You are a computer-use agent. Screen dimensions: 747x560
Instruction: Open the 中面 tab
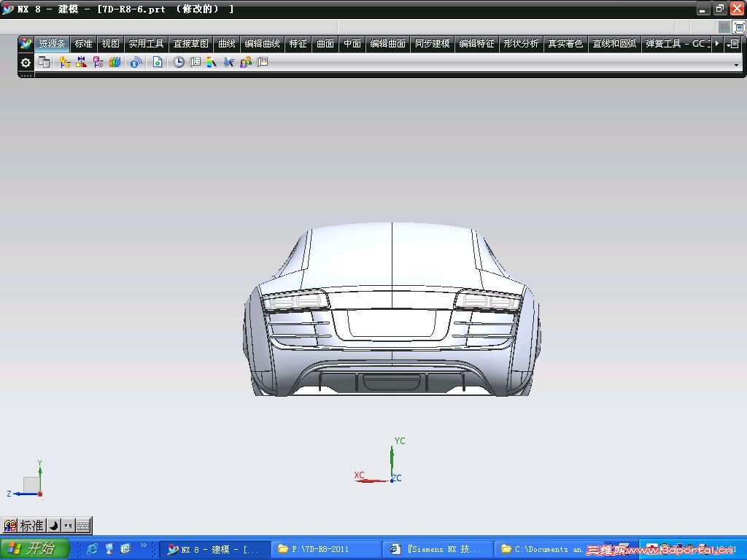352,44
